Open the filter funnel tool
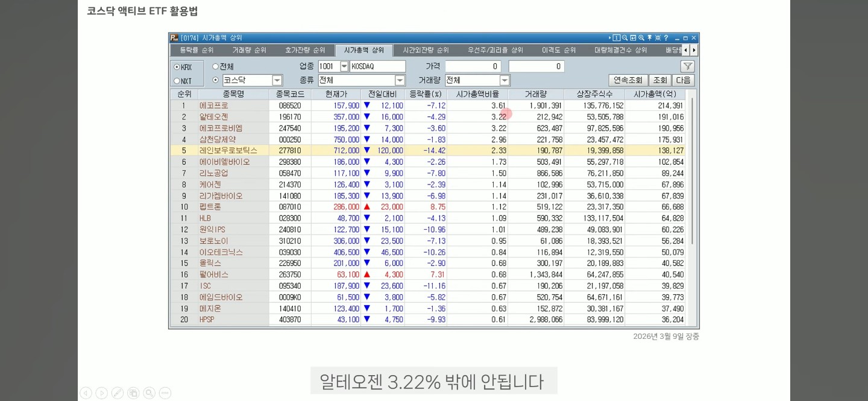Viewport: 868px width, 401px height. pos(687,66)
